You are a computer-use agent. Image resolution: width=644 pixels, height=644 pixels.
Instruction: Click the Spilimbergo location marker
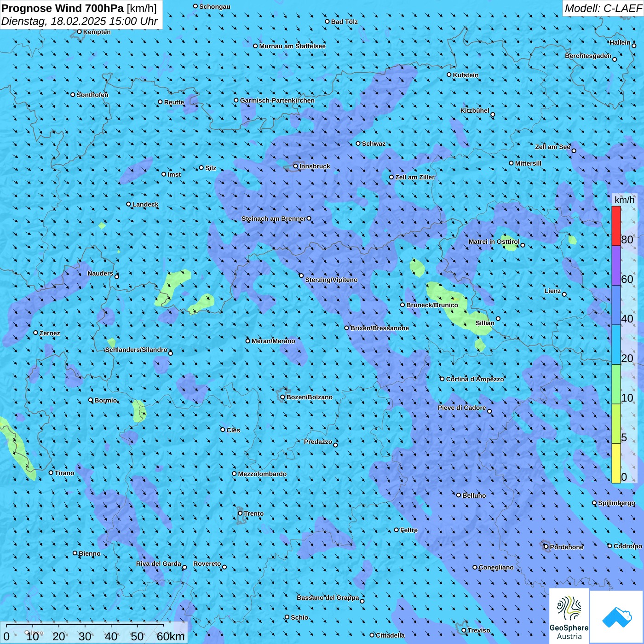(x=594, y=503)
